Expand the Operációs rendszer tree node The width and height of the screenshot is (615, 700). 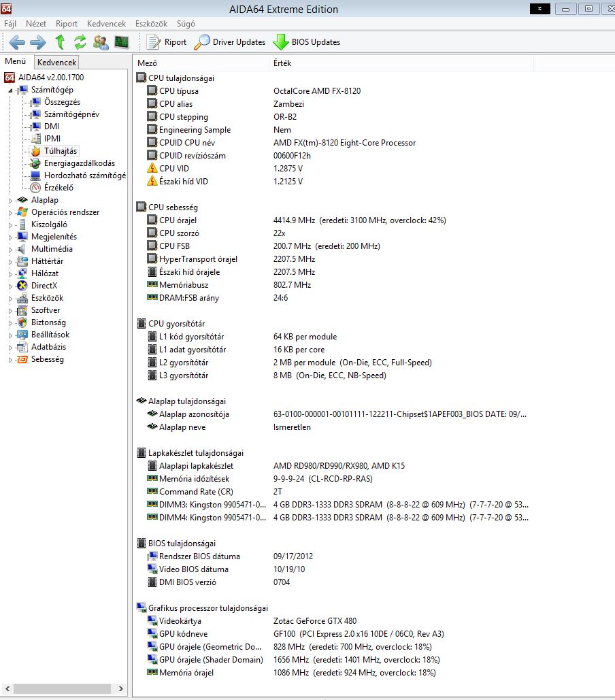(x=11, y=213)
